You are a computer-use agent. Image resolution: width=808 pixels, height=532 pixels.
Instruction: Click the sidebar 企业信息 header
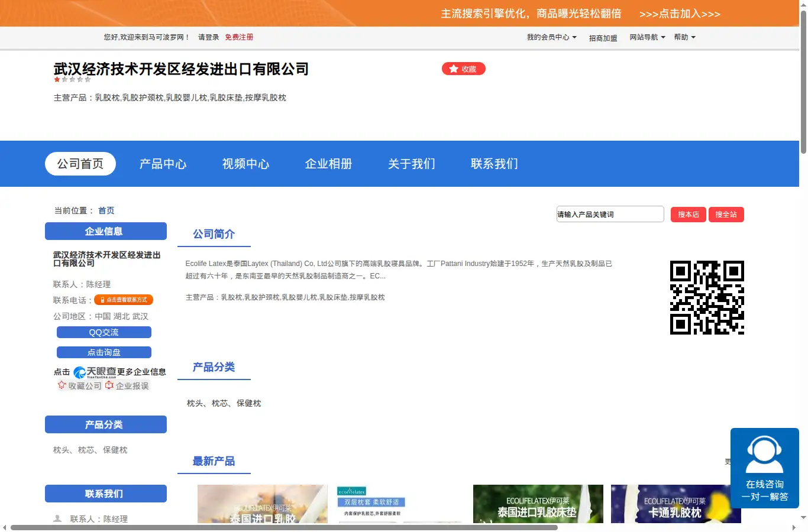tap(106, 231)
